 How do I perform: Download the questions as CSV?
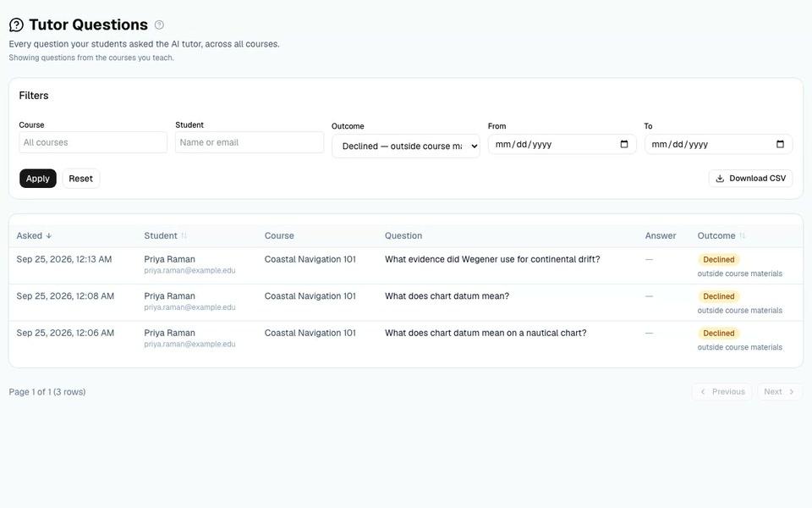pyautogui.click(x=750, y=179)
